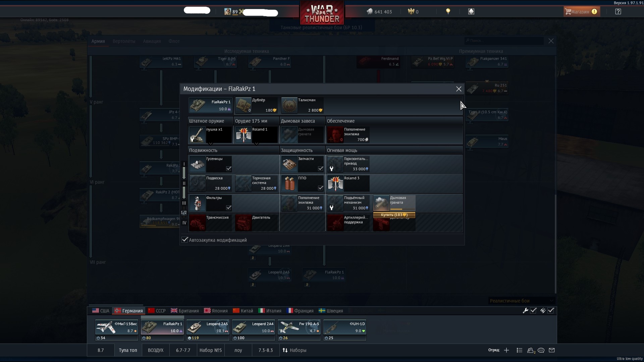Select the Подъёмный механизм elevation icon
This screenshot has width=644, height=362.
tap(335, 203)
